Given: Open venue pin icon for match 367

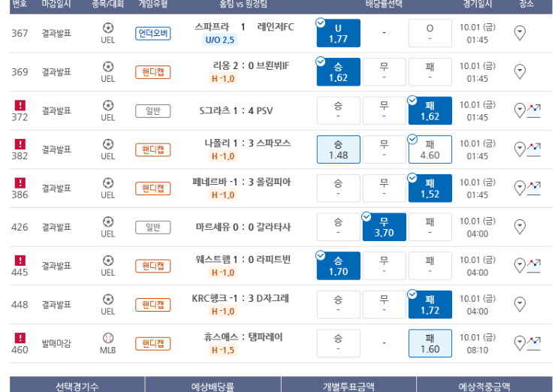Looking at the screenshot, I should coord(520,33).
